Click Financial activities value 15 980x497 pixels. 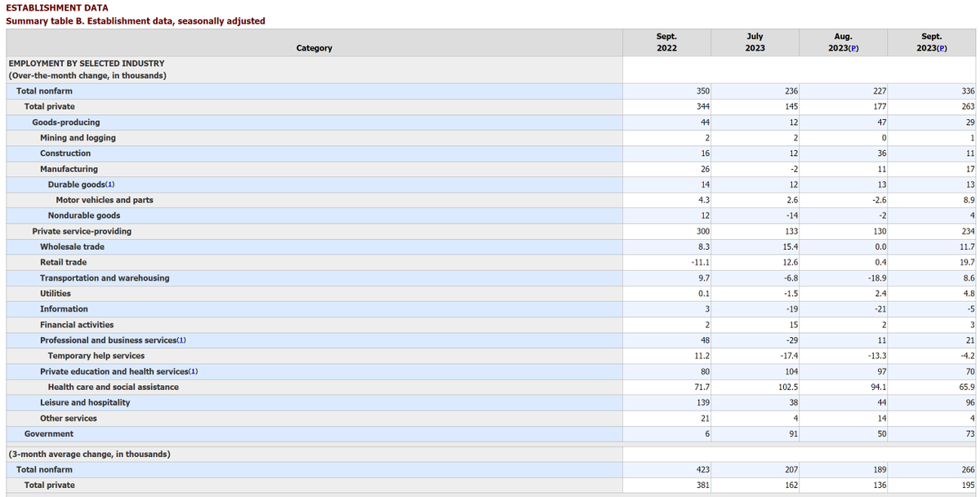793,325
